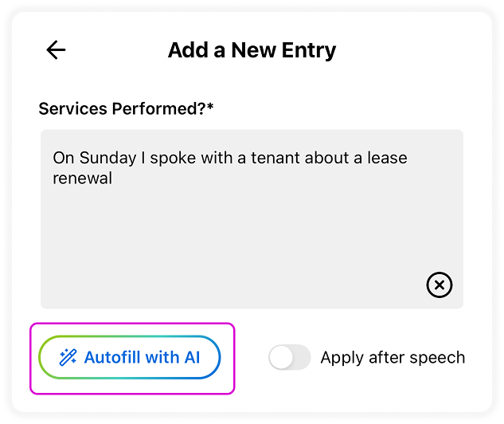The width and height of the screenshot is (504, 424).
Task: Click the Add a New Entry title
Action: click(252, 50)
